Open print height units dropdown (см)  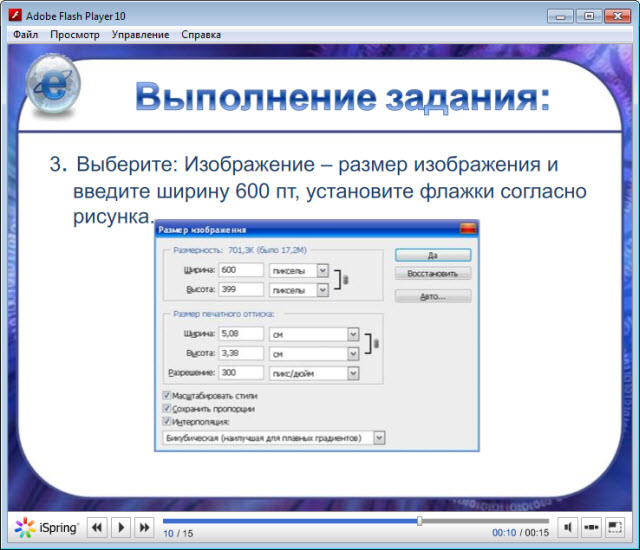tap(353, 354)
